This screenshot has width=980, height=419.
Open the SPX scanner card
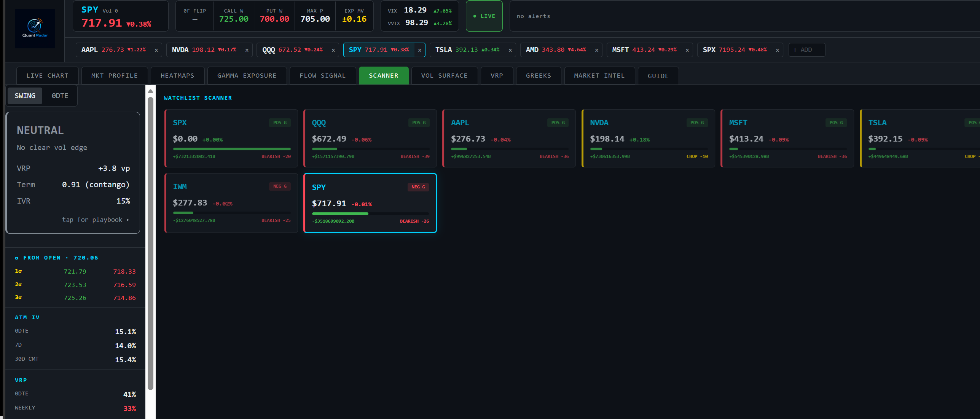pyautogui.click(x=231, y=138)
